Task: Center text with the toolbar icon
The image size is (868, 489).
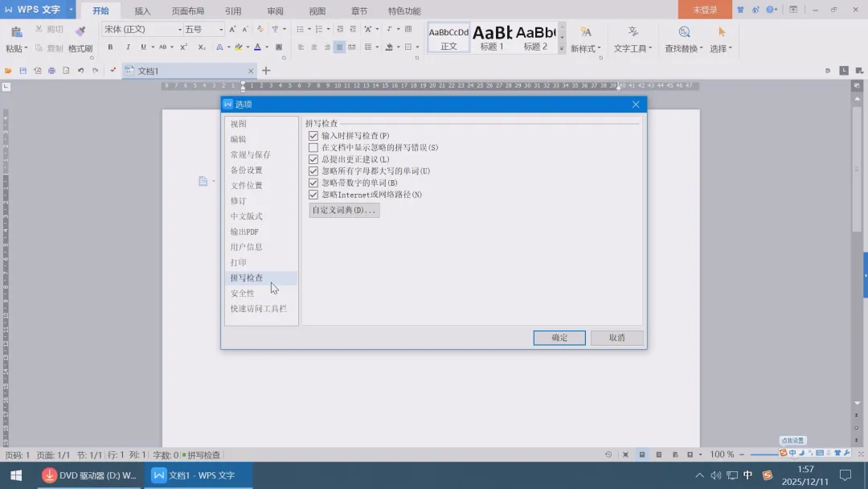Action: (314, 47)
